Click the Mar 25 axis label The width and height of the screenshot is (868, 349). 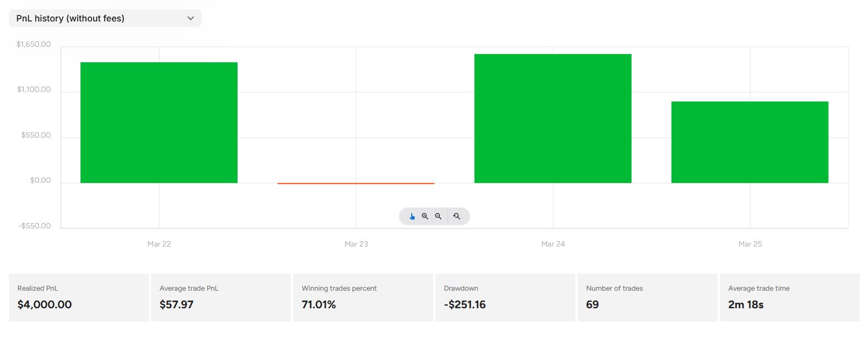coord(750,244)
